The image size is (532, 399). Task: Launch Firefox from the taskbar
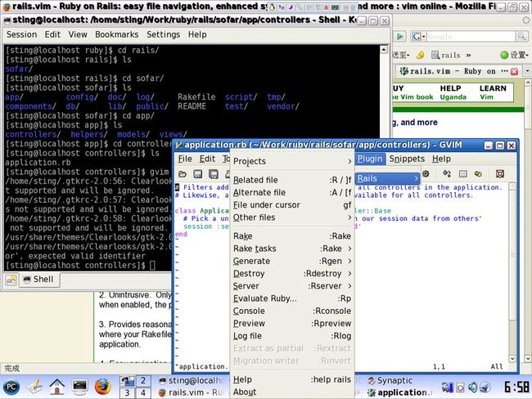point(102,387)
